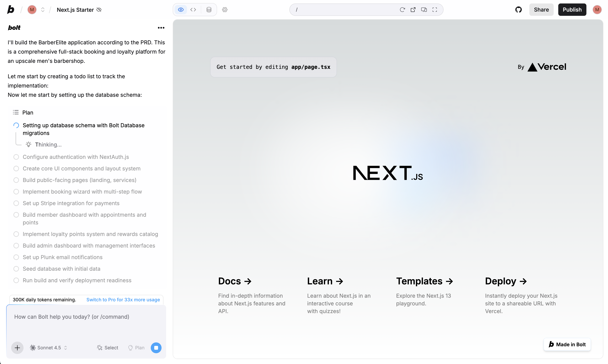Open chat options three-dot menu
This screenshot has width=608, height=364.
click(x=161, y=28)
